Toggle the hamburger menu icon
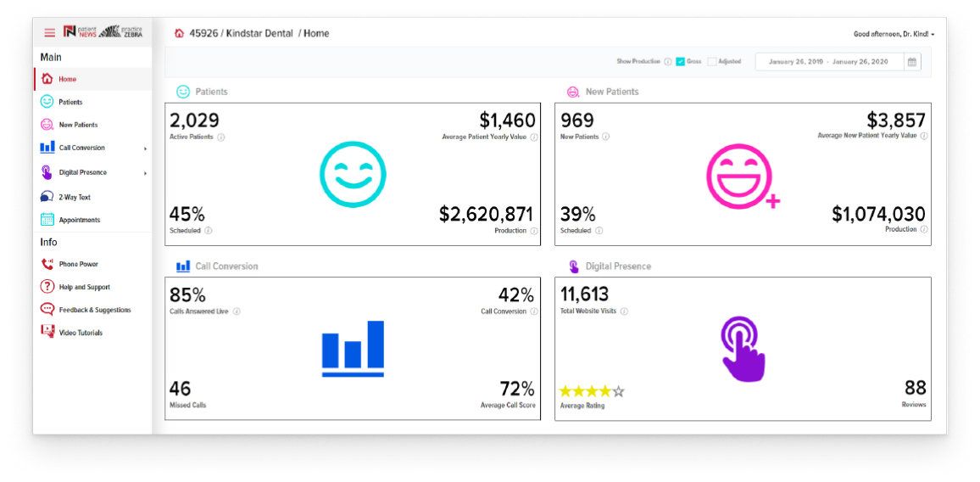The width and height of the screenshot is (980, 482). [49, 33]
